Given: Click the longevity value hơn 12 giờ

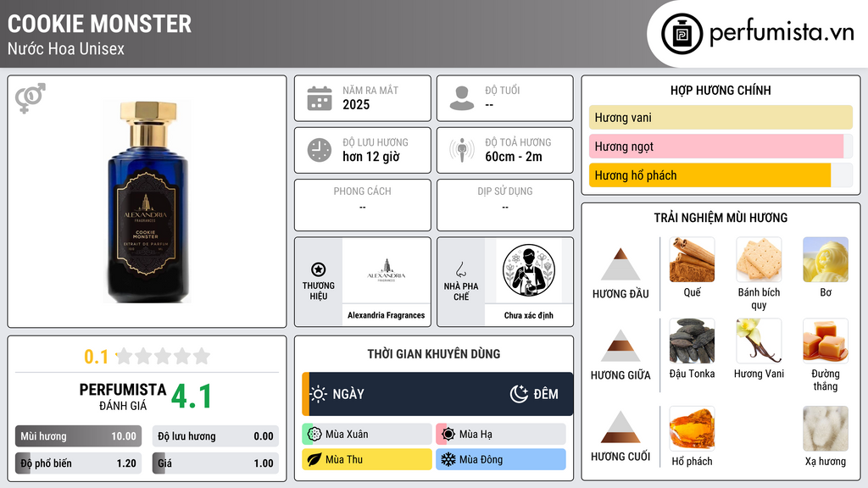Looking at the screenshot, I should [371, 157].
